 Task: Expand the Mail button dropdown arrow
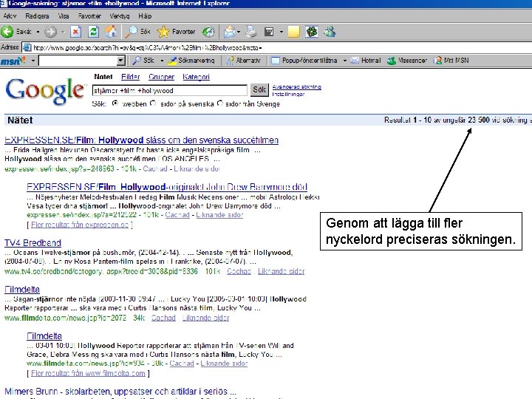(239, 32)
